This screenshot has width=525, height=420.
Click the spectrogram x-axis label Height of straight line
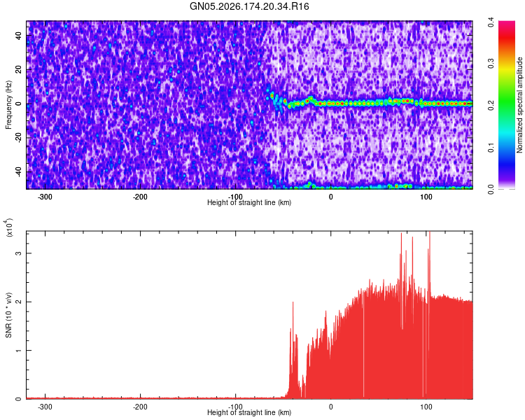coord(249,202)
